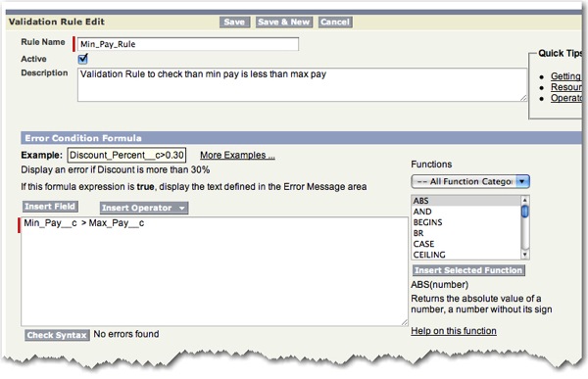This screenshot has height=379, width=588.
Task: Open the More Examples link
Action: click(x=237, y=155)
